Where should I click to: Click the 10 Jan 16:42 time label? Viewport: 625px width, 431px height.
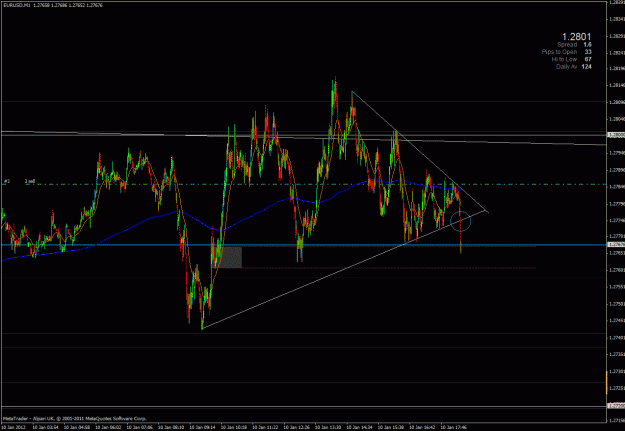coord(422,427)
